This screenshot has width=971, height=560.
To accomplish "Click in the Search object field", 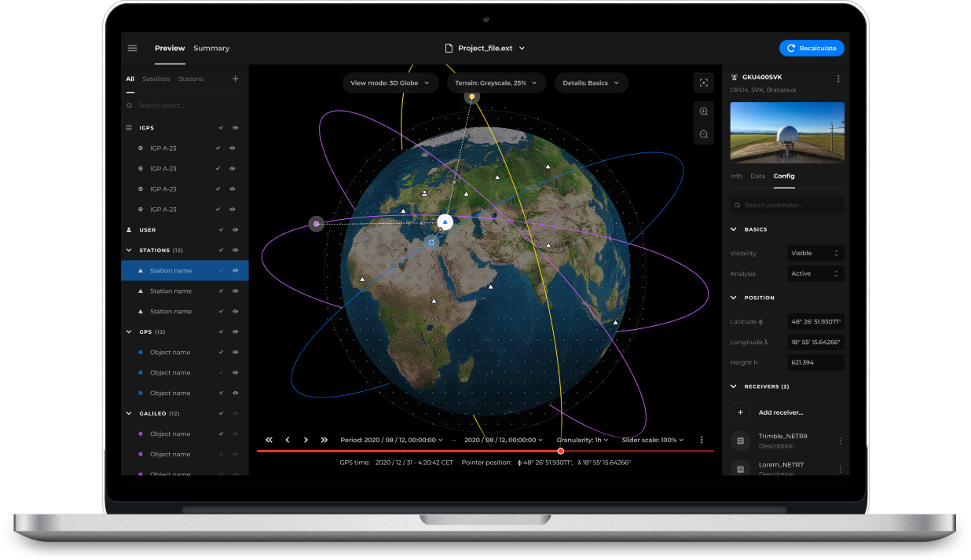I will 185,105.
